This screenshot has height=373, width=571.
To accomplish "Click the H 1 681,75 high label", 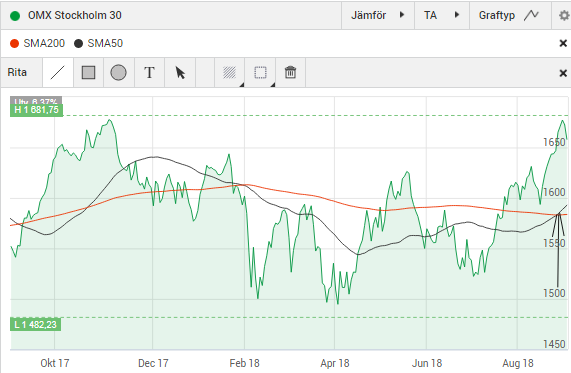I will pyautogui.click(x=36, y=110).
